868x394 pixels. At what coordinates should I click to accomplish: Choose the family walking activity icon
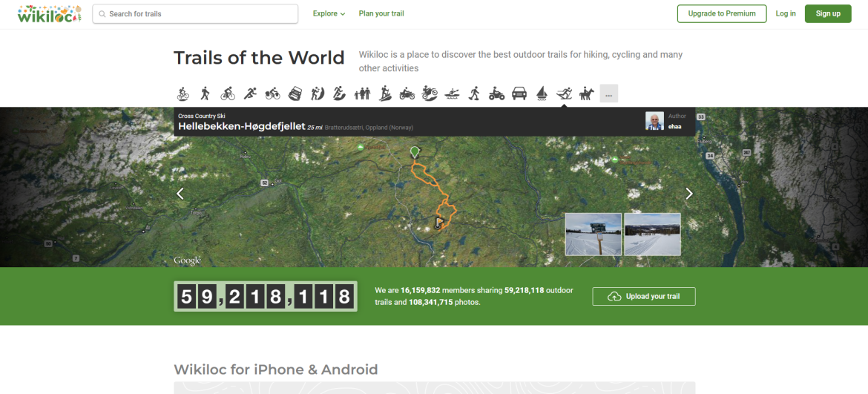pos(362,93)
